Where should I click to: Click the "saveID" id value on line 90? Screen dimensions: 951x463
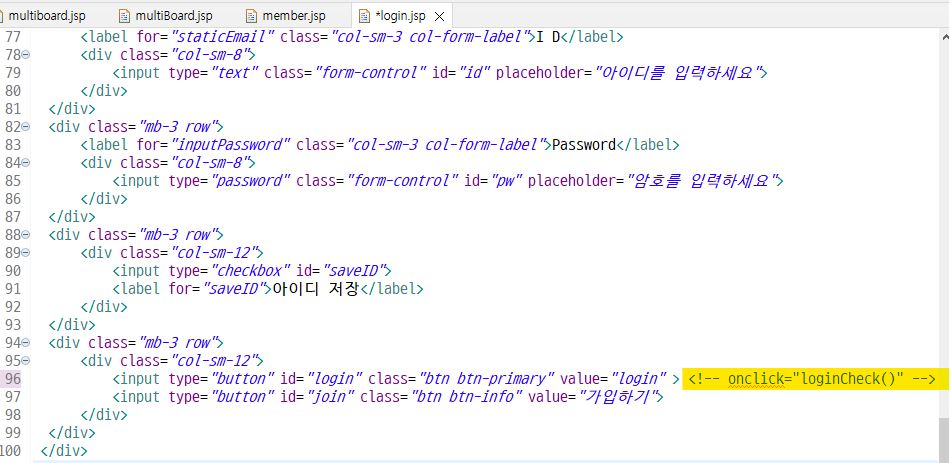click(x=355, y=271)
